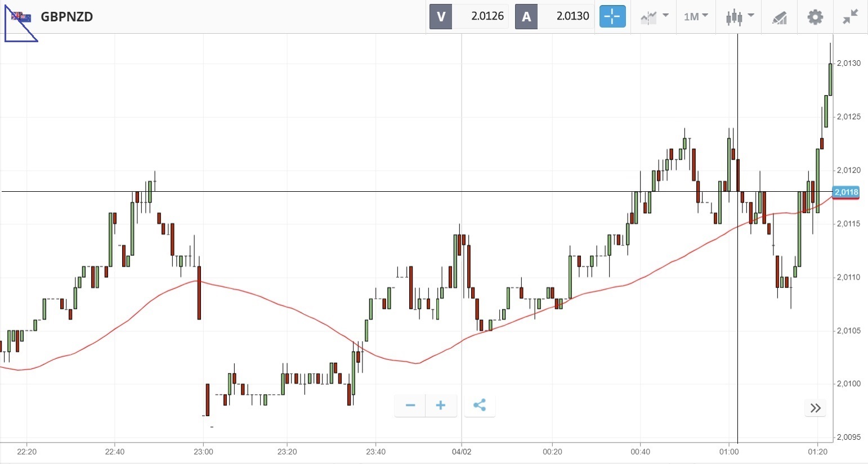Screen dimensions: 868x464
Task: Click the 04/02 date marker on time axis
Action: (462, 452)
